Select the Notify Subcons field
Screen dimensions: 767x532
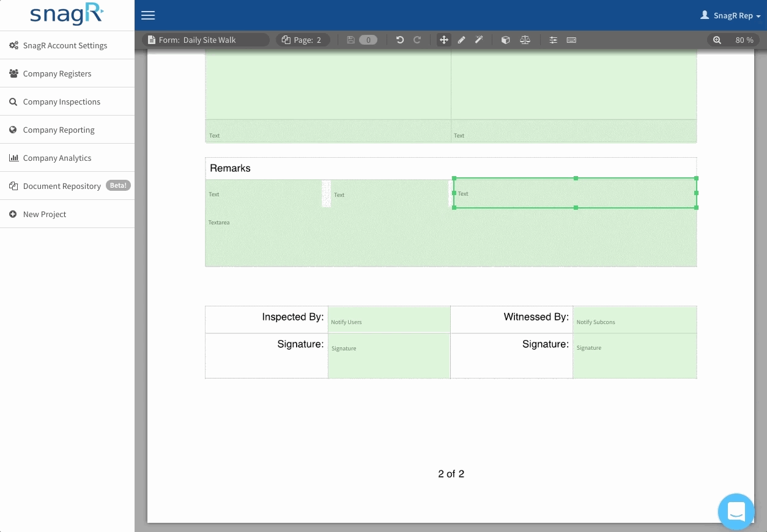[x=635, y=319]
